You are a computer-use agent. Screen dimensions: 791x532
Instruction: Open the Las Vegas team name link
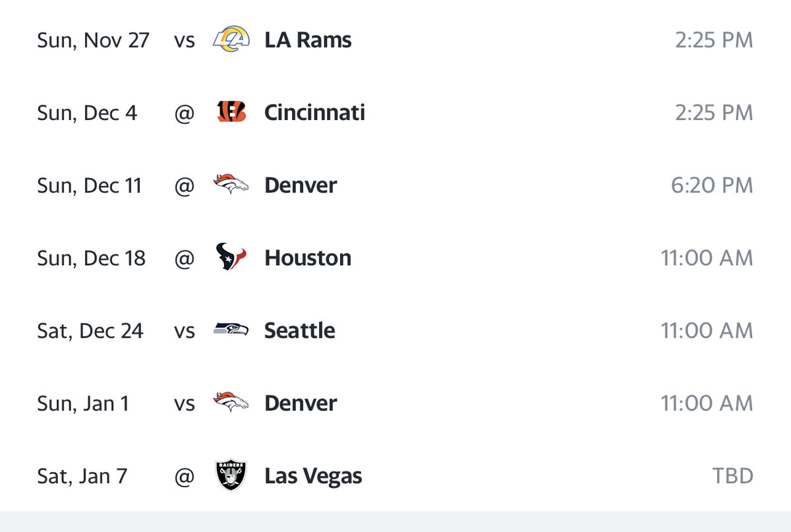tap(313, 476)
